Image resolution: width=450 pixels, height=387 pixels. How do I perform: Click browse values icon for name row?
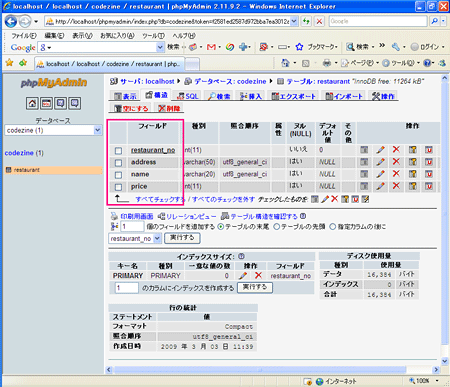coord(364,174)
